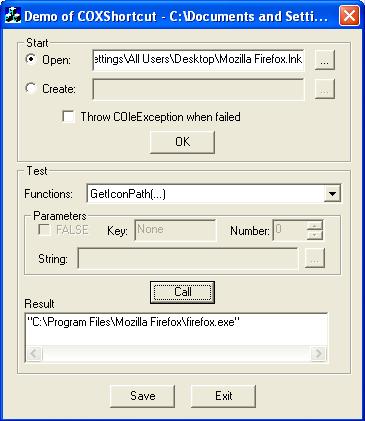
Task: Open the GetIconPath(...) combo box
Action: (214, 194)
